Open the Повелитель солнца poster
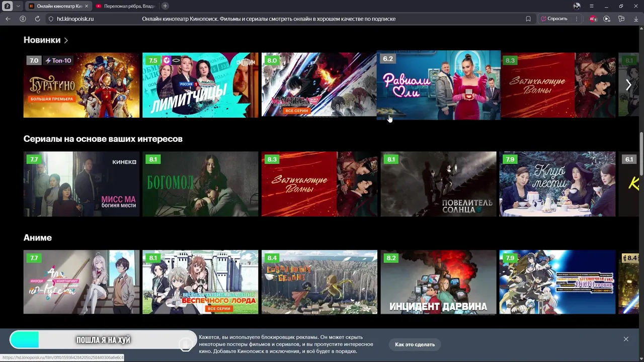This screenshot has width=644, height=362. (438, 184)
